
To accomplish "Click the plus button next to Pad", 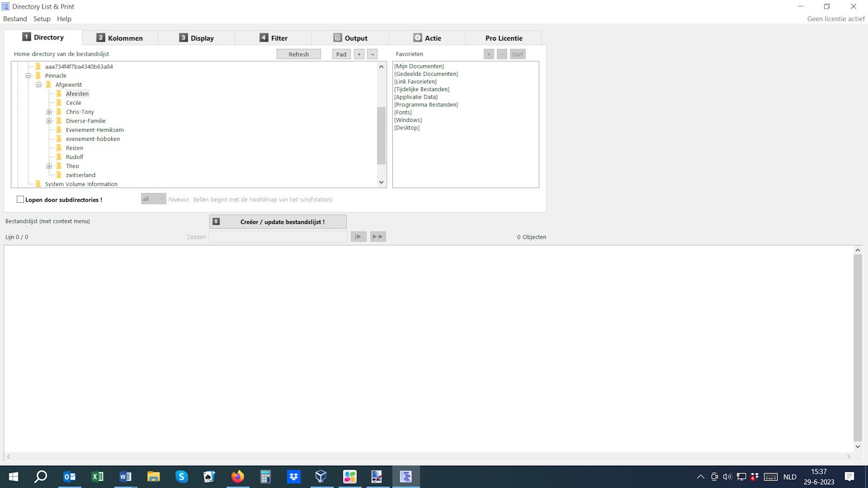I will [359, 54].
